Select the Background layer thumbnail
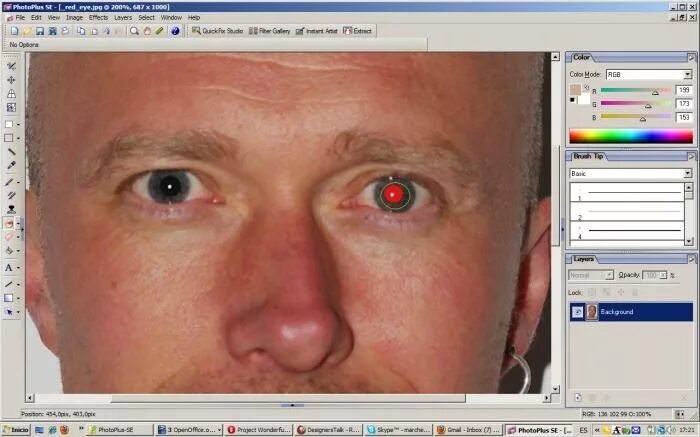This screenshot has width=700, height=437. 592,312
